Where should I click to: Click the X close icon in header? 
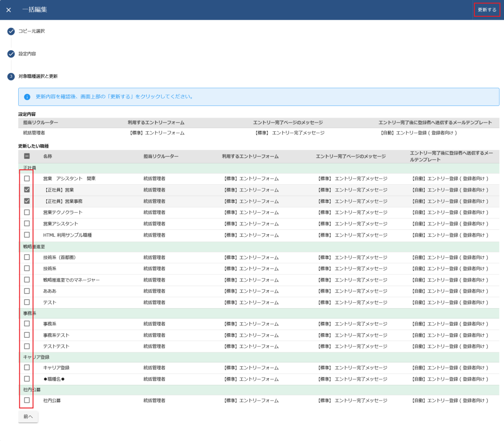(8, 10)
